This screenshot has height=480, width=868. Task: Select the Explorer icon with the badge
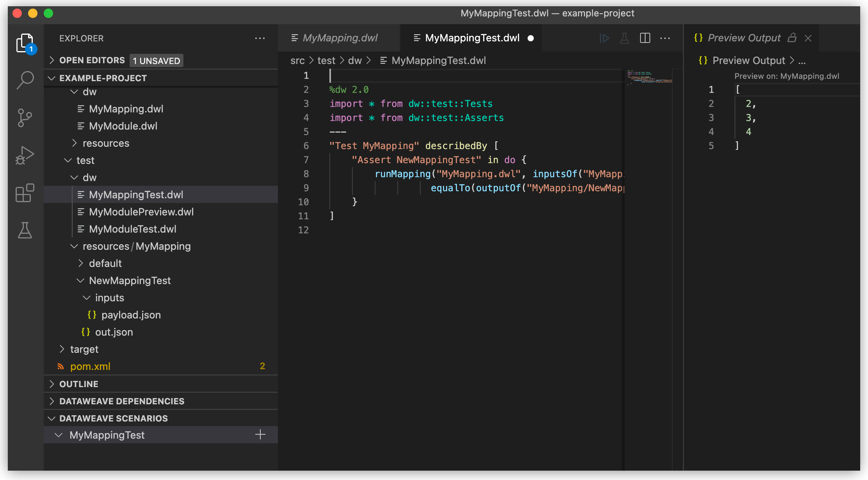click(x=25, y=43)
